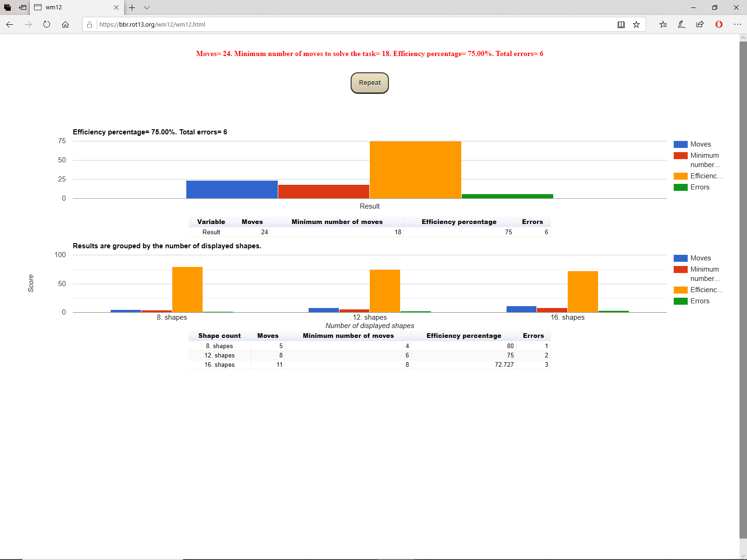
Task: Click green Errors swatch in bottom legend
Action: click(680, 301)
